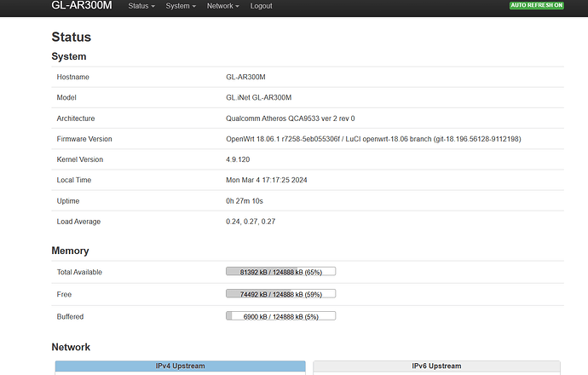Click Qualcomm Atheros QCA9533 architecture value
The image size is (588, 375).
(291, 118)
